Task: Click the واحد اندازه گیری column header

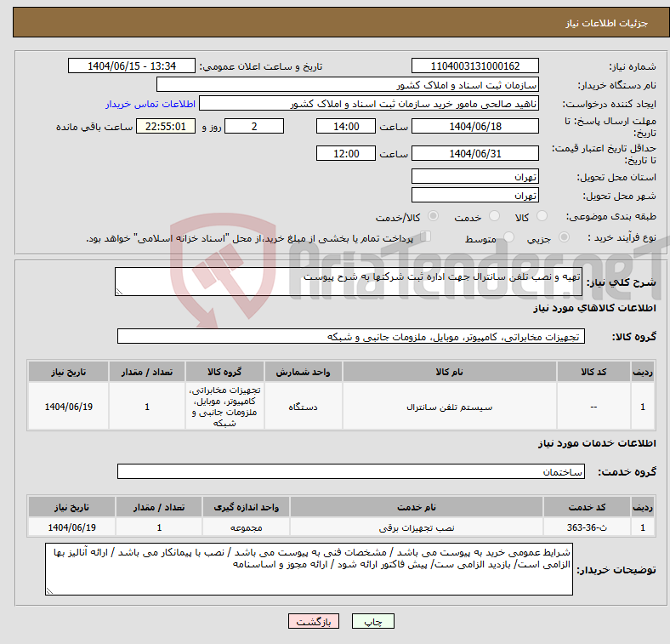Action: (246, 507)
